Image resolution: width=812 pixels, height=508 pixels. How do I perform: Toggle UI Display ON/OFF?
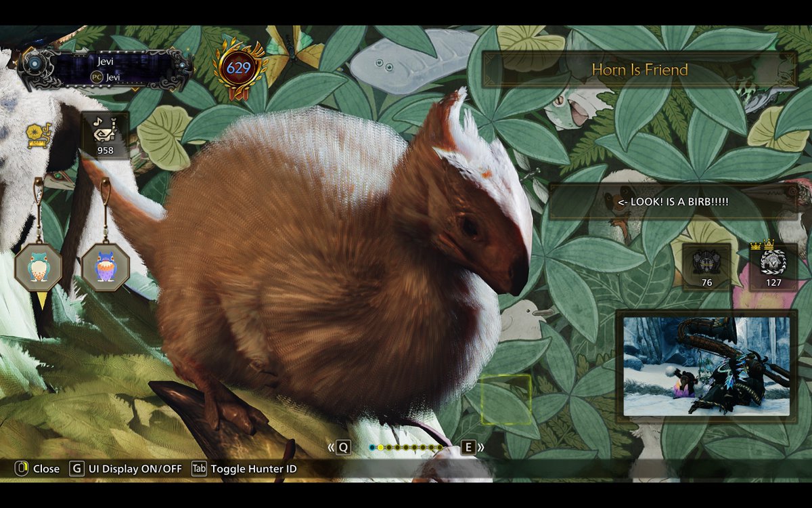pos(135,469)
